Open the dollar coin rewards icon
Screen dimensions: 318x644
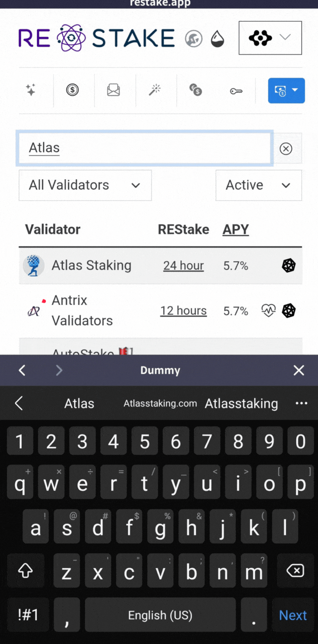tap(73, 91)
